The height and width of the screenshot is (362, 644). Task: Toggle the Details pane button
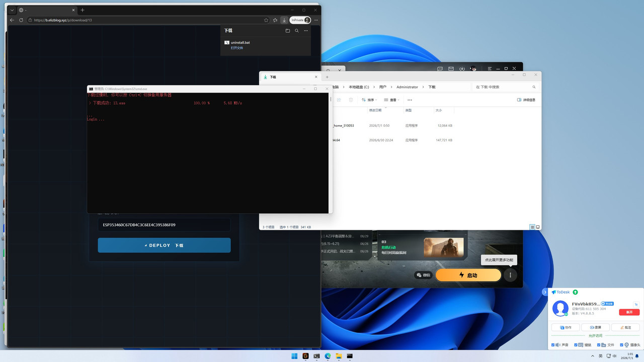(x=526, y=100)
